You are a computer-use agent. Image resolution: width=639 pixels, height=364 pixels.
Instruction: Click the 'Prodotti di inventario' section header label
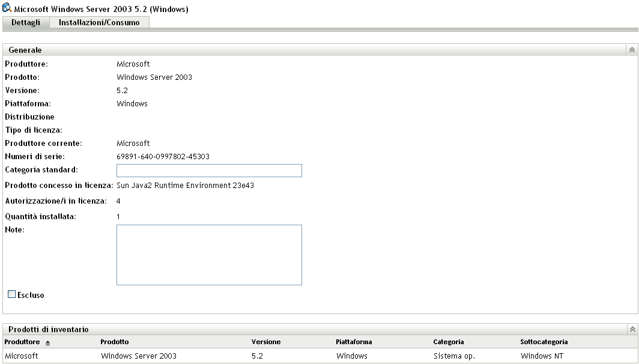click(49, 329)
